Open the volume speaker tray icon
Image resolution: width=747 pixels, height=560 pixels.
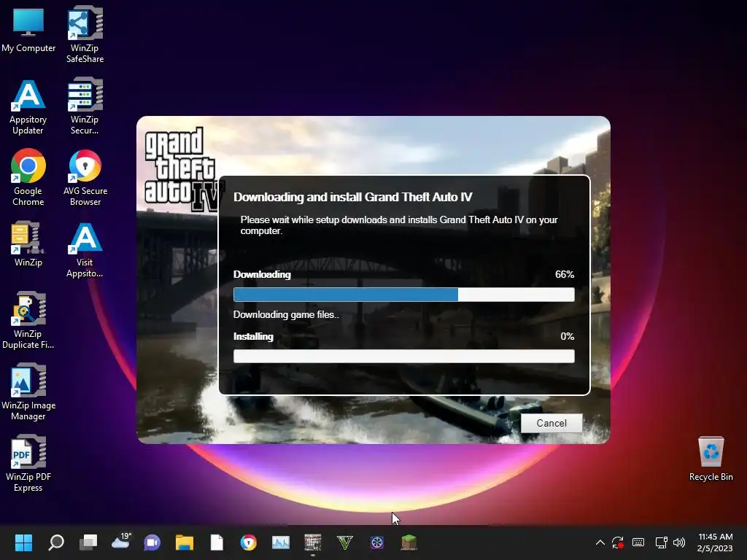(x=679, y=542)
